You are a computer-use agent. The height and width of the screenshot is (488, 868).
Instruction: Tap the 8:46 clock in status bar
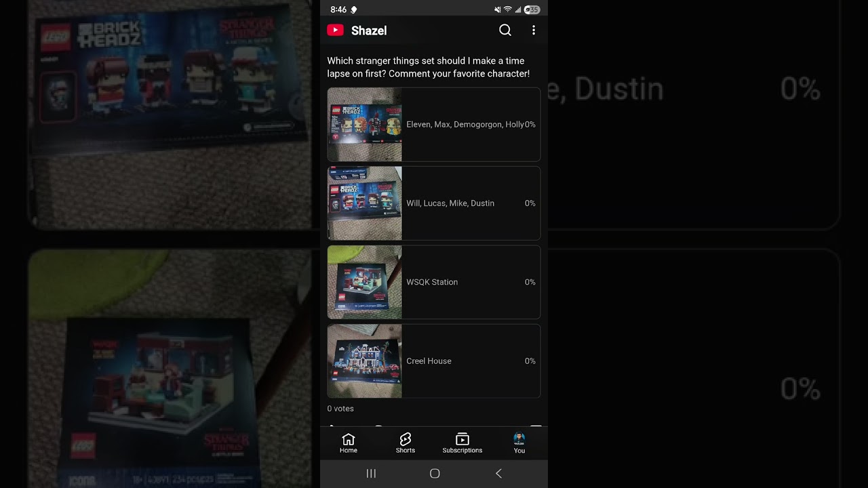click(338, 9)
